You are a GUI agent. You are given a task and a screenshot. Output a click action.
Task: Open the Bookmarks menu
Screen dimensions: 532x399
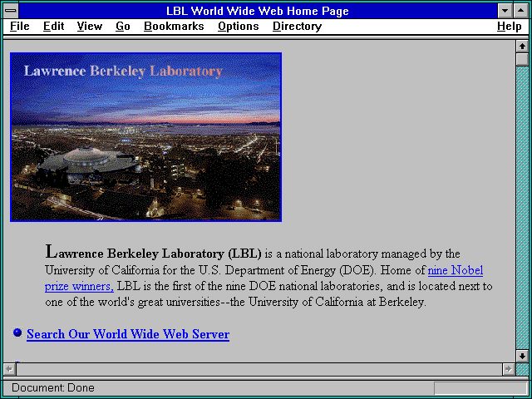(x=174, y=27)
